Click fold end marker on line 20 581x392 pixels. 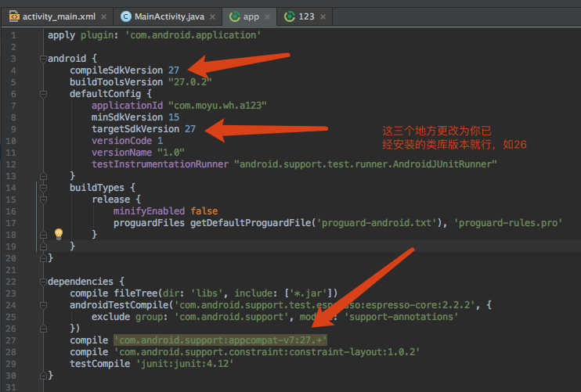(x=43, y=258)
